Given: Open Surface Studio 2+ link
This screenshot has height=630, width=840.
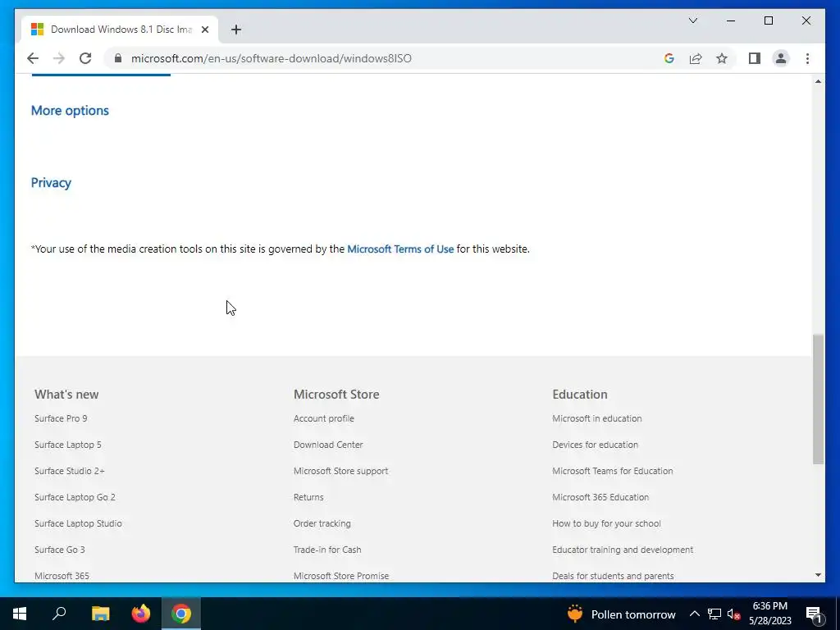Looking at the screenshot, I should pos(70,471).
